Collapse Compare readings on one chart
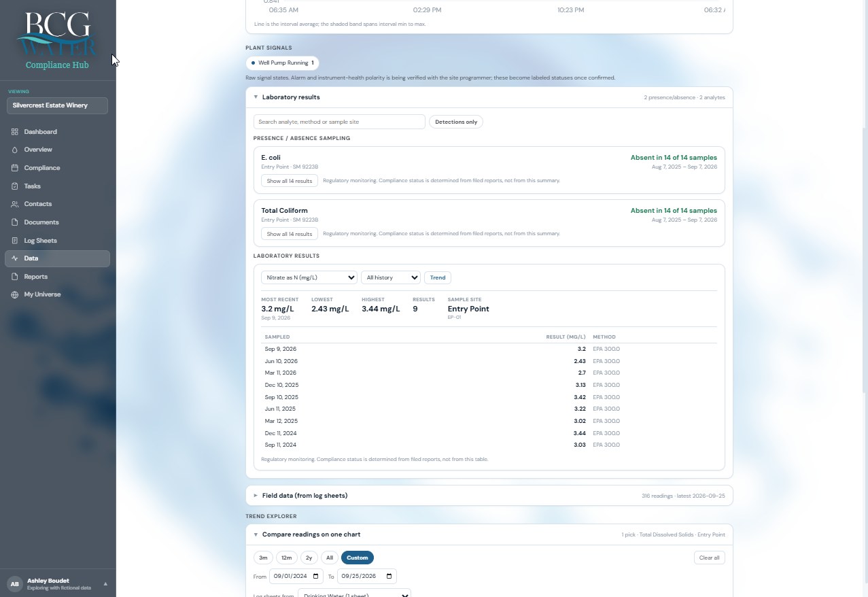 click(489, 534)
